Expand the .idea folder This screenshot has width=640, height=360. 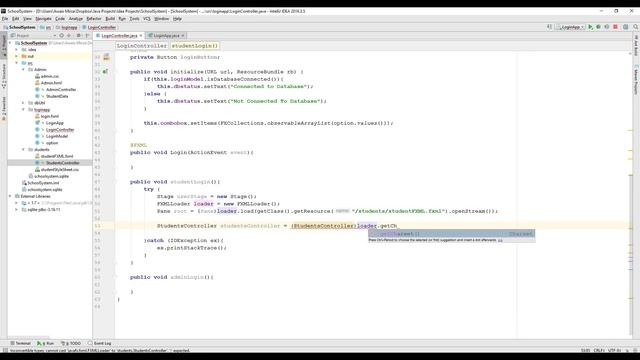pos(17,49)
